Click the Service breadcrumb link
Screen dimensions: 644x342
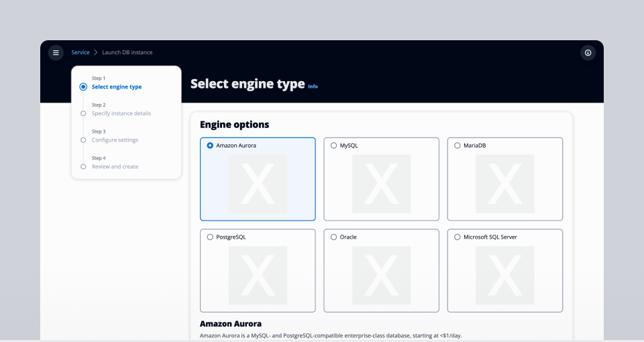point(80,52)
